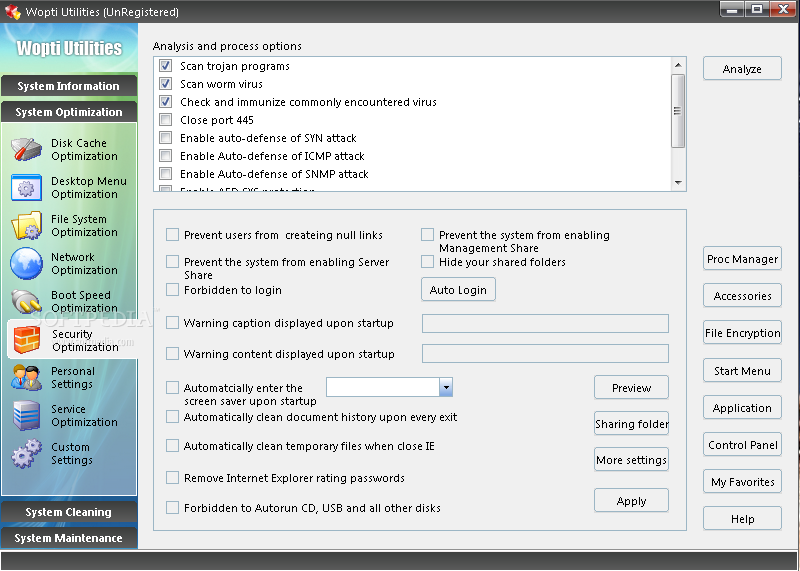
Task: Click the options list scroll down arrow
Action: click(678, 183)
